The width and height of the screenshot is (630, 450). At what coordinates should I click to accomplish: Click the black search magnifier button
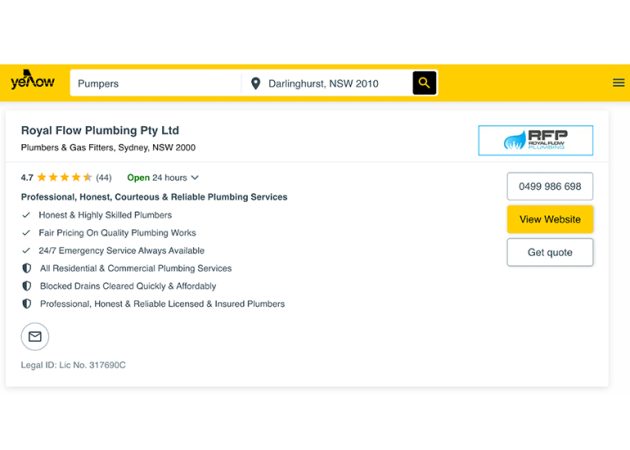click(x=424, y=83)
